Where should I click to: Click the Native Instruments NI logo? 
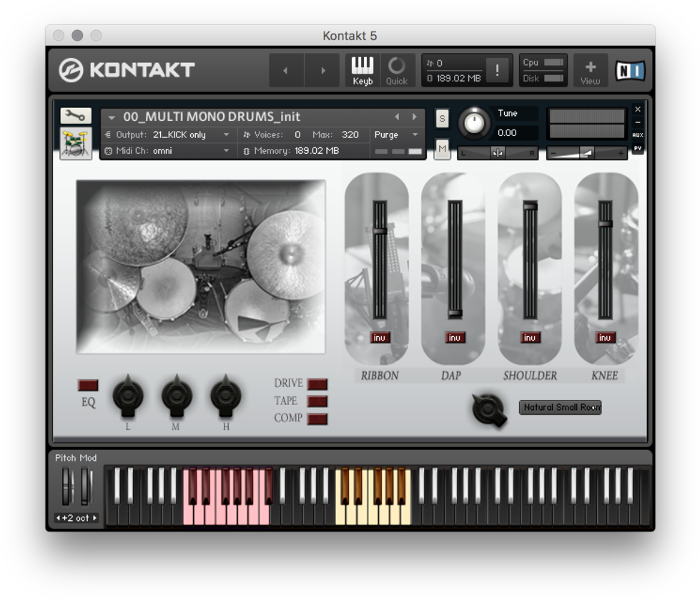point(631,70)
